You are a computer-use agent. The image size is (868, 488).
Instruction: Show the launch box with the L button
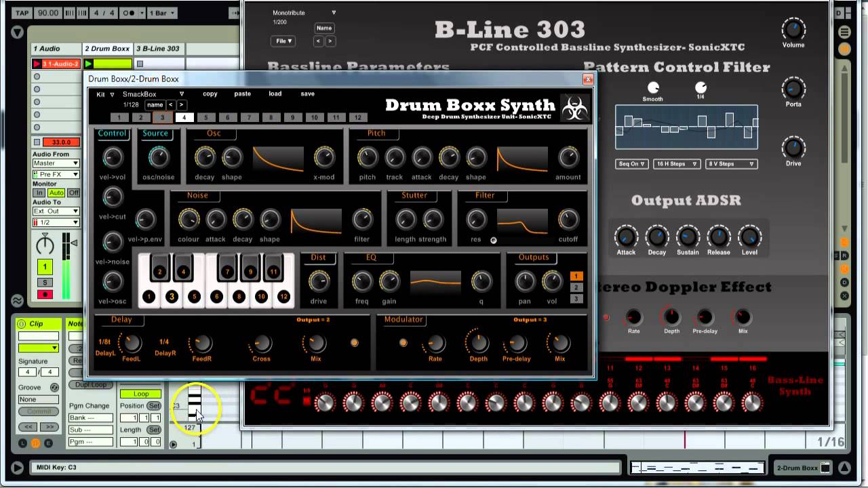tap(22, 443)
